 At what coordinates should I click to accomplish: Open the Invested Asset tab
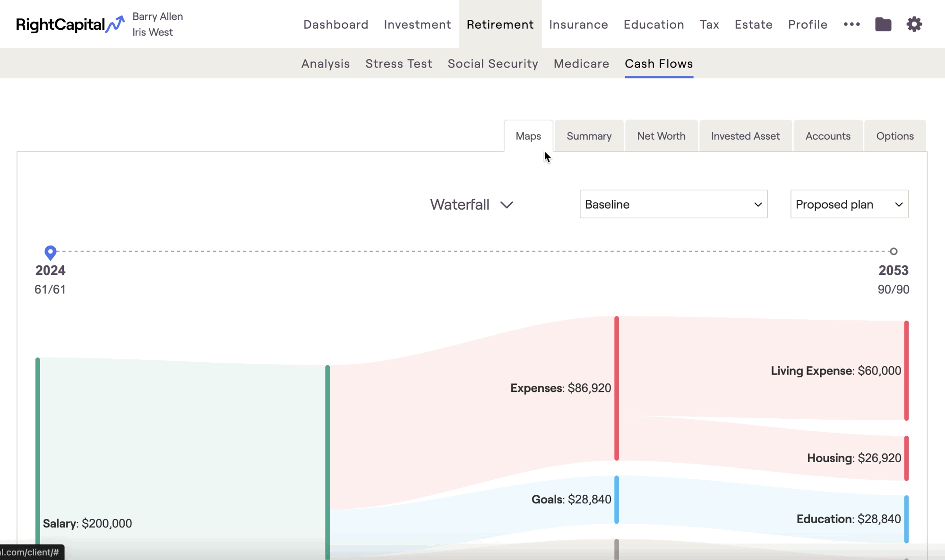point(745,136)
